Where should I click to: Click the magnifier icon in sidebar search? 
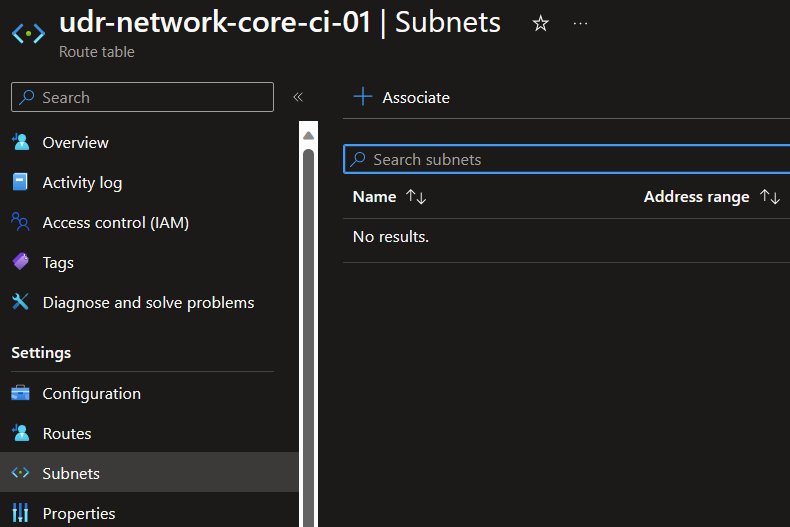point(27,97)
